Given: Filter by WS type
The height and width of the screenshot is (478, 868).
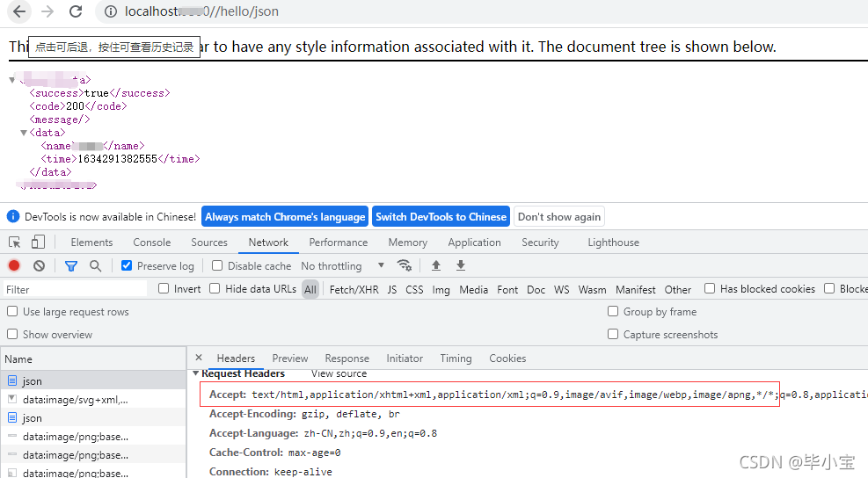Looking at the screenshot, I should click(x=562, y=289).
